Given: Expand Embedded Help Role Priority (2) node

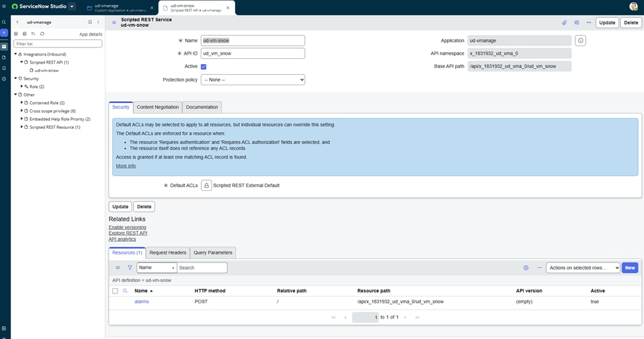Looking at the screenshot, I should 22,119.
